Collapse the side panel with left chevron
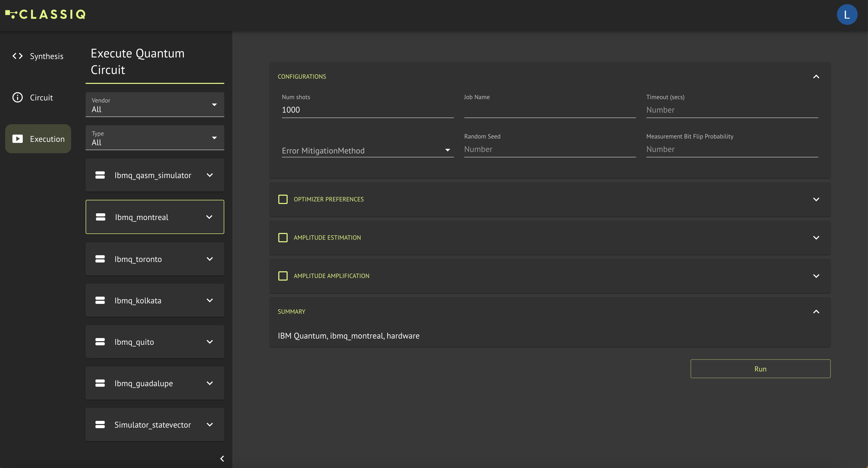 [222, 459]
